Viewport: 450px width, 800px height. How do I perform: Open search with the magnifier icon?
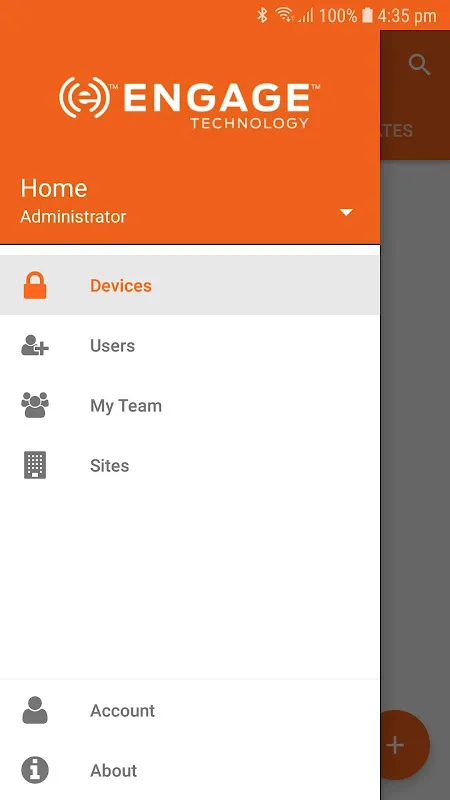[419, 65]
